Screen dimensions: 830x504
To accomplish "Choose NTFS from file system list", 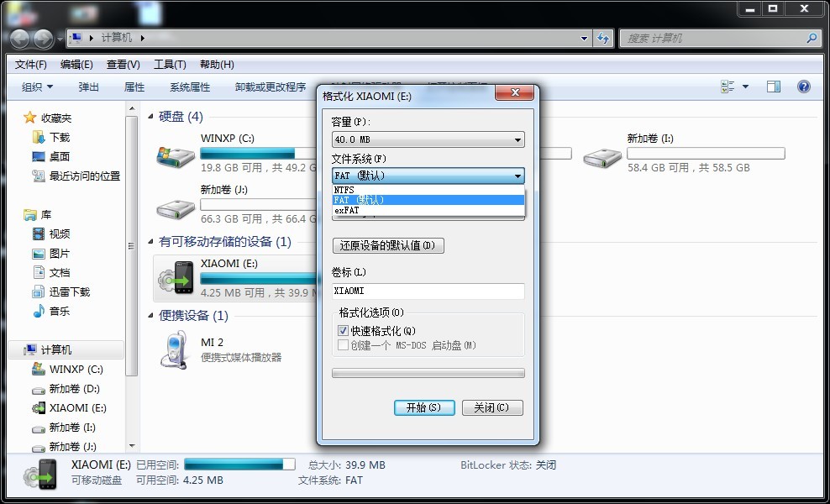I will (428, 190).
